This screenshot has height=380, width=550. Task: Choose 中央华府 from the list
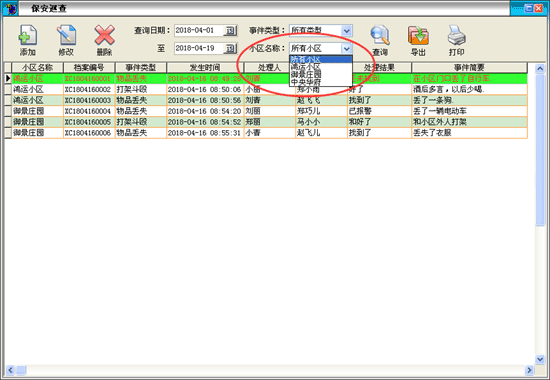coord(321,82)
